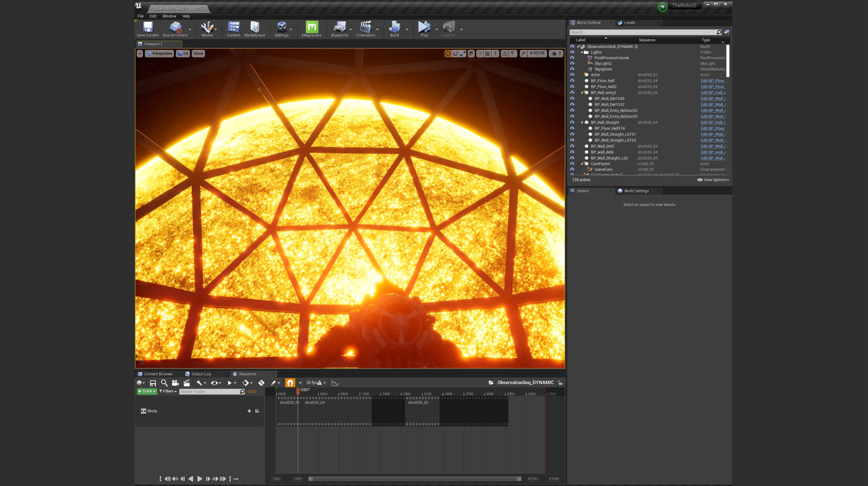The image size is (868, 486).
Task: Switch to the World Settings tab
Action: (x=636, y=191)
